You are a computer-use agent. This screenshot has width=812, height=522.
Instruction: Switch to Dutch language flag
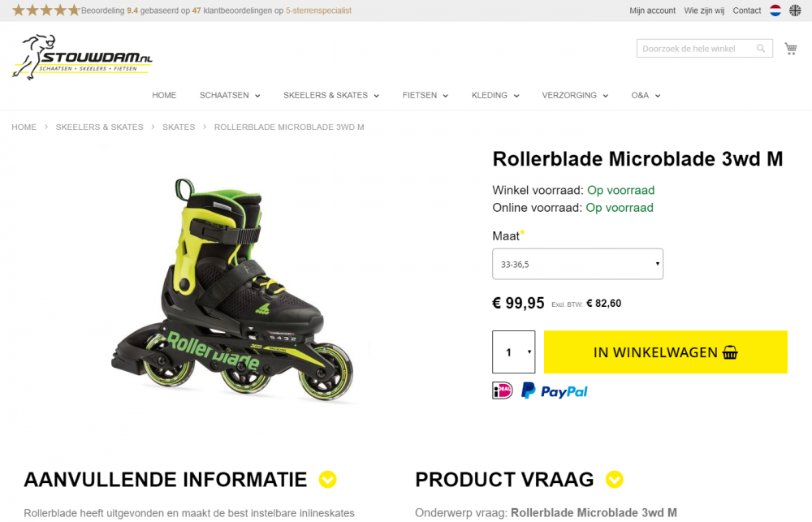[775, 11]
